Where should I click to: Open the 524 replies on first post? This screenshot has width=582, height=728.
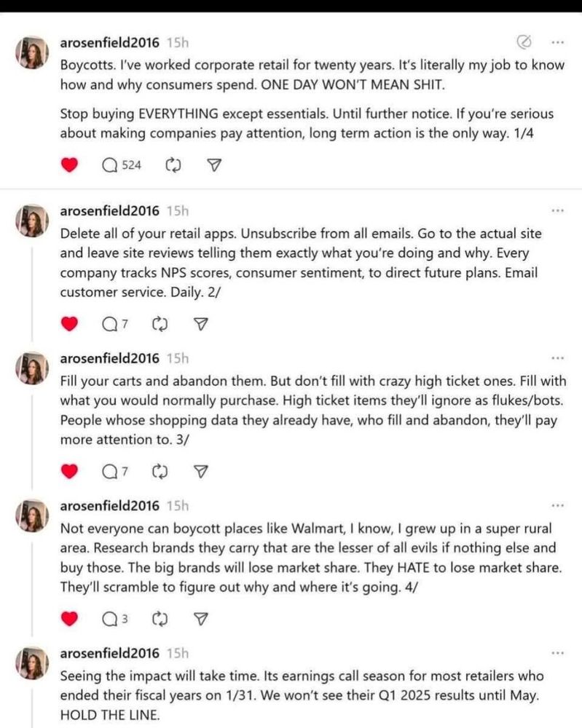point(121,165)
